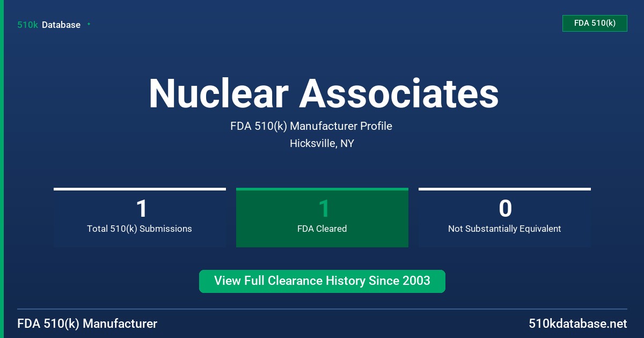Click the FDA 510(k) badge button

(595, 23)
